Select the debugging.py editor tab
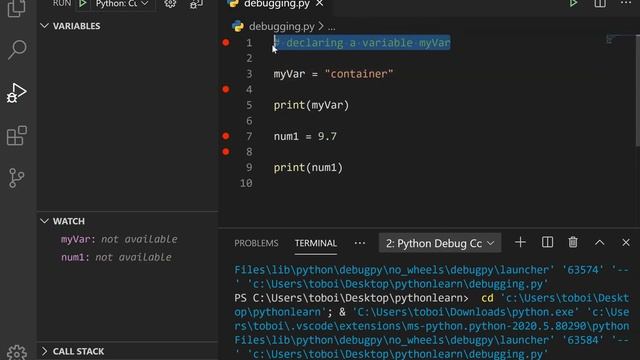Image resolution: width=640 pixels, height=360 pixels. point(277,4)
